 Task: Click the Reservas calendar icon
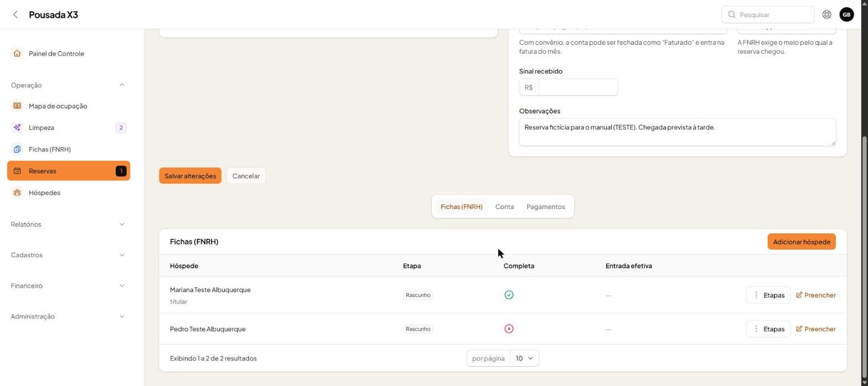[17, 171]
